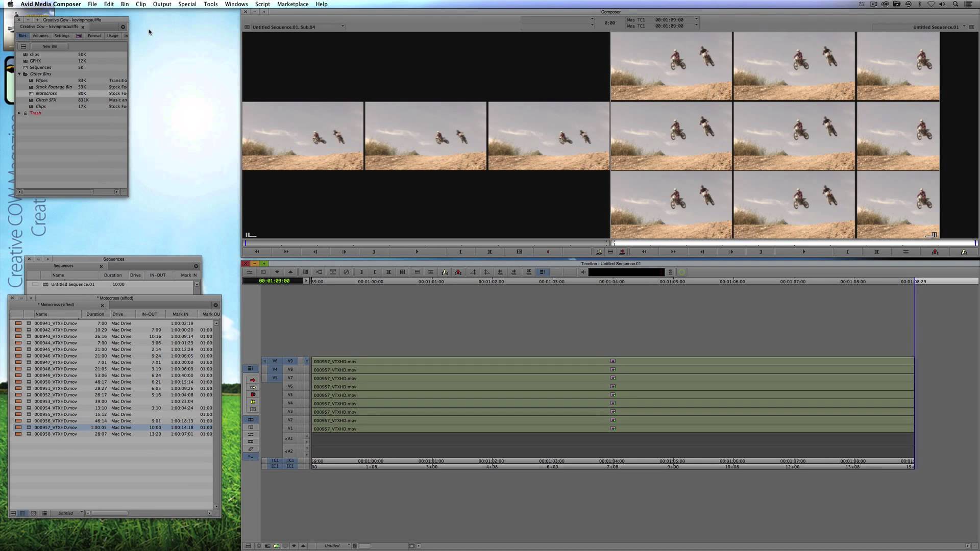This screenshot has width=980, height=551.
Task: Open the Mas TC1 tracking info dropdown
Action: point(696,19)
